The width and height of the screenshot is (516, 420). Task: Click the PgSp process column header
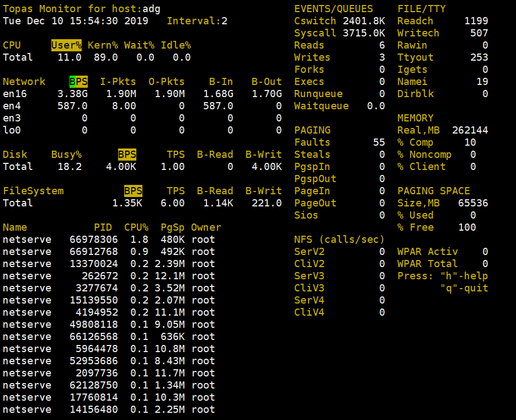(172, 227)
